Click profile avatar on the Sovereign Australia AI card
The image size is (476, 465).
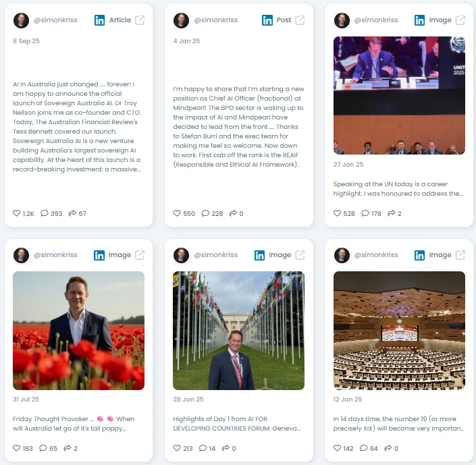(21, 20)
